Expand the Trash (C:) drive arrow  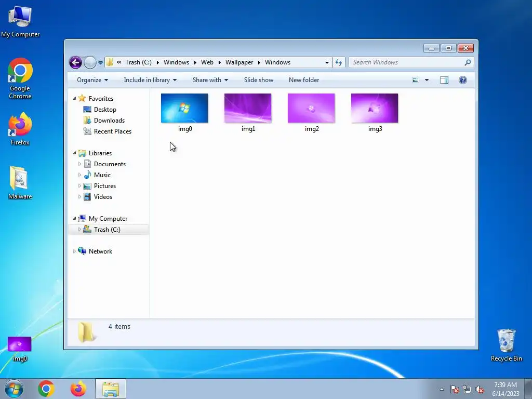79,229
